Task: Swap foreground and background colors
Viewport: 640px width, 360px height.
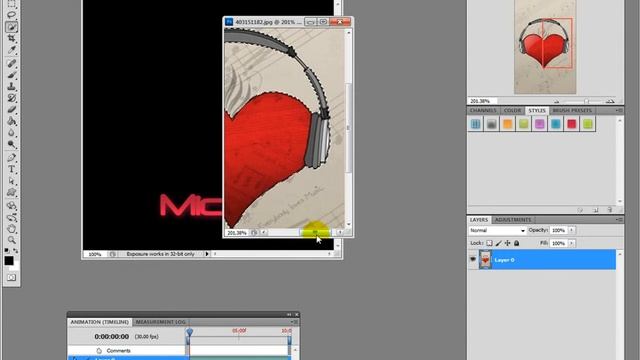Action: (x=16, y=250)
